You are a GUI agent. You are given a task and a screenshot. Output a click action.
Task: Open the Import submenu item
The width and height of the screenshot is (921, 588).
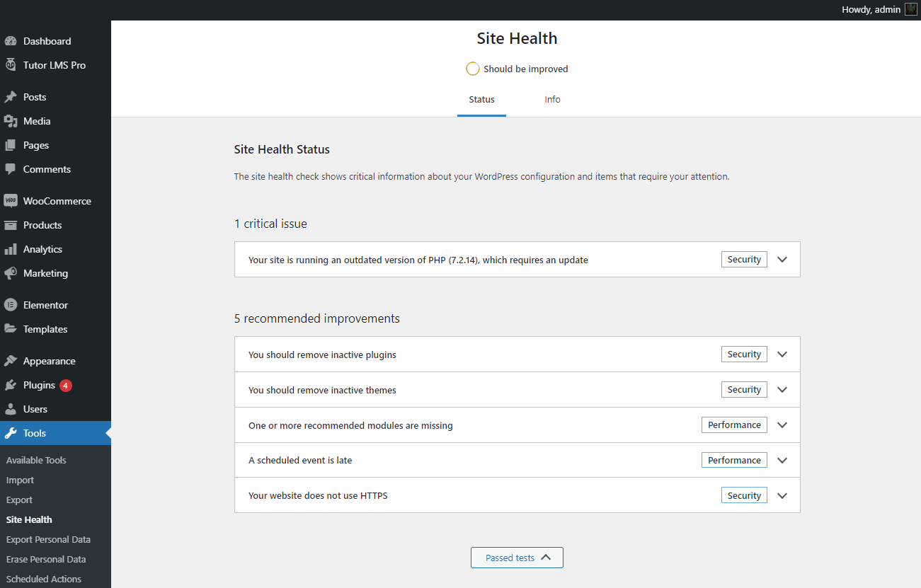tap(20, 480)
